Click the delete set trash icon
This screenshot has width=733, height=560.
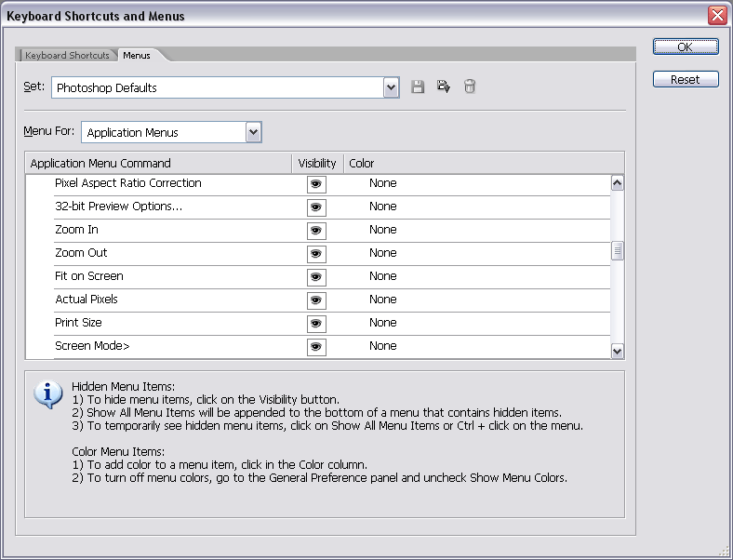tap(470, 87)
